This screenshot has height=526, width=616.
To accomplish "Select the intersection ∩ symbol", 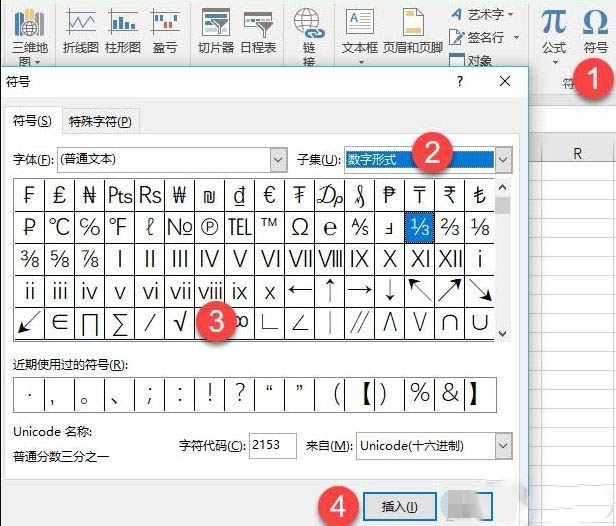I will pos(449,323).
